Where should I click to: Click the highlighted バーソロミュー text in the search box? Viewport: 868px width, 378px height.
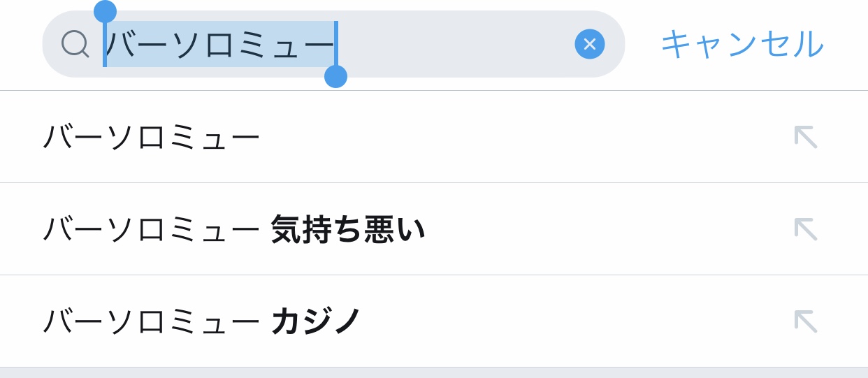[x=220, y=44]
